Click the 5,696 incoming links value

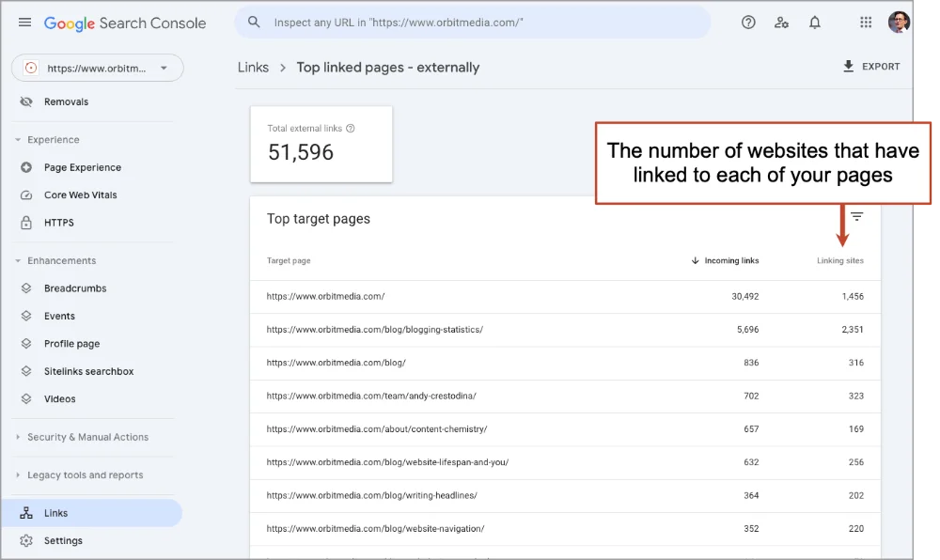tap(747, 330)
